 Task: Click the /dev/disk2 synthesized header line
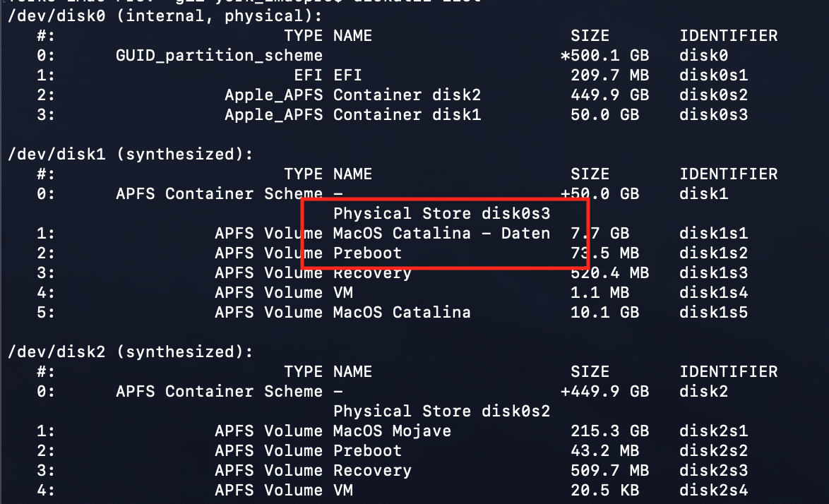(x=130, y=352)
